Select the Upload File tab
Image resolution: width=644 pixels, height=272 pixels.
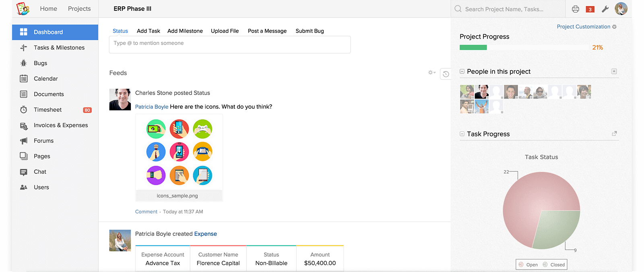tap(225, 31)
